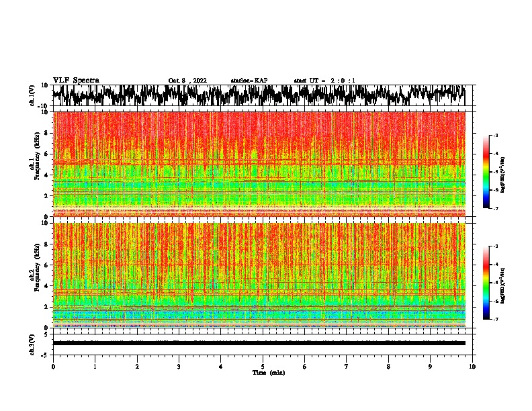The width and height of the screenshot is (532, 411).
Task: Select the "ch.1(V)" axis label
Action: [32, 95]
